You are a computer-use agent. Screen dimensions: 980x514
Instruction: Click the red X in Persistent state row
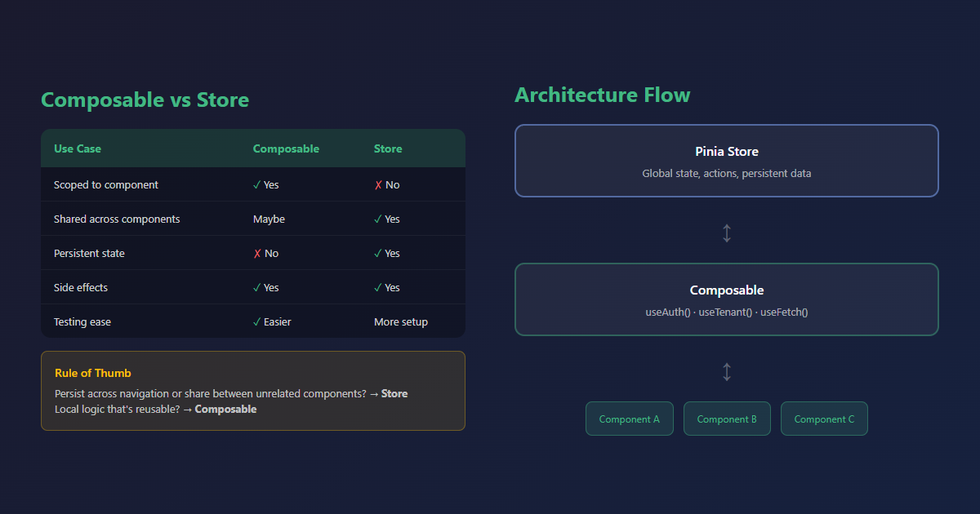[x=257, y=254]
